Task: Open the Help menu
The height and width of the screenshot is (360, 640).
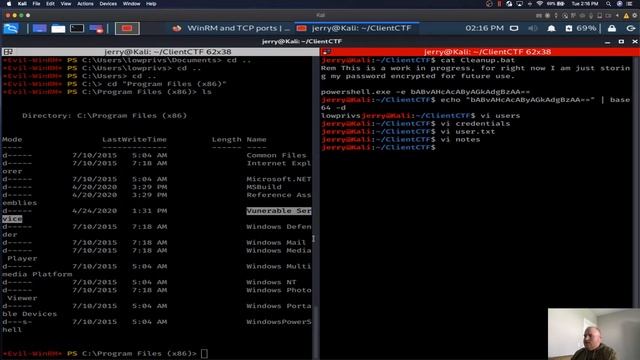Action: click(151, 4)
